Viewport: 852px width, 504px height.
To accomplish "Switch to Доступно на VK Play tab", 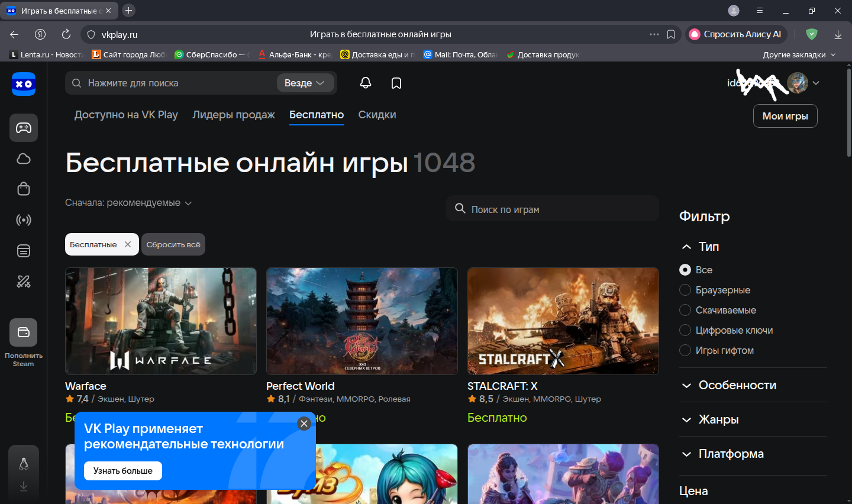I will [x=126, y=115].
